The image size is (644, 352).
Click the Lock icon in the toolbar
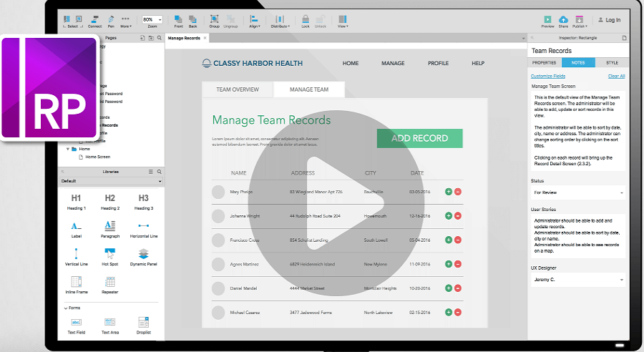click(306, 21)
